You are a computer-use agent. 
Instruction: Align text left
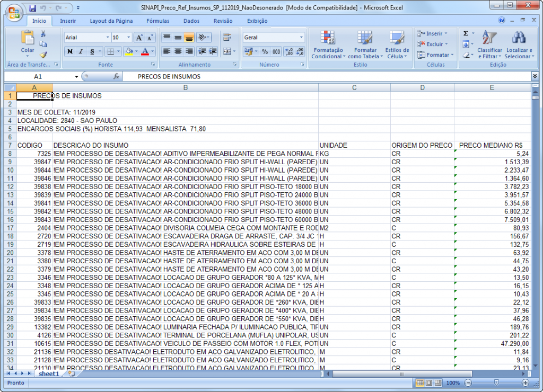coord(167,51)
